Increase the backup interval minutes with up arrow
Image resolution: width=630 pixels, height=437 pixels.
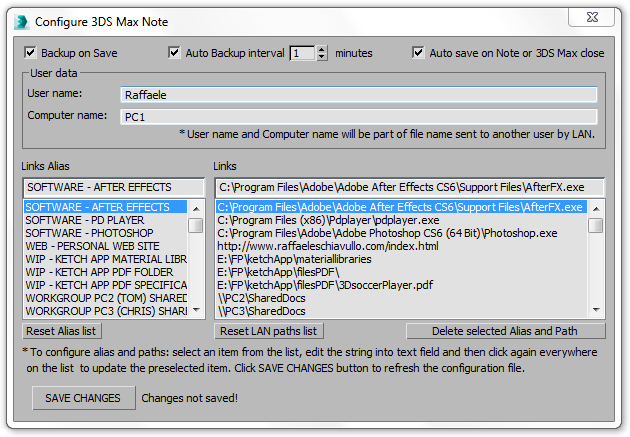[x=321, y=49]
